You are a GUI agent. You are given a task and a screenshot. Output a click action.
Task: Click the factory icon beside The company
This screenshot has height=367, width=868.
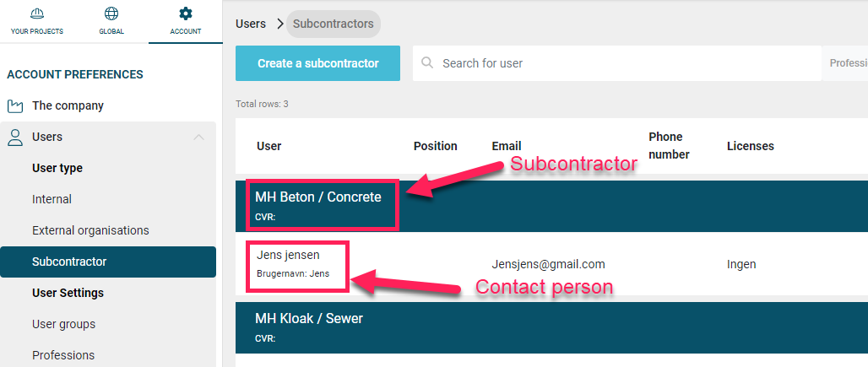15,105
